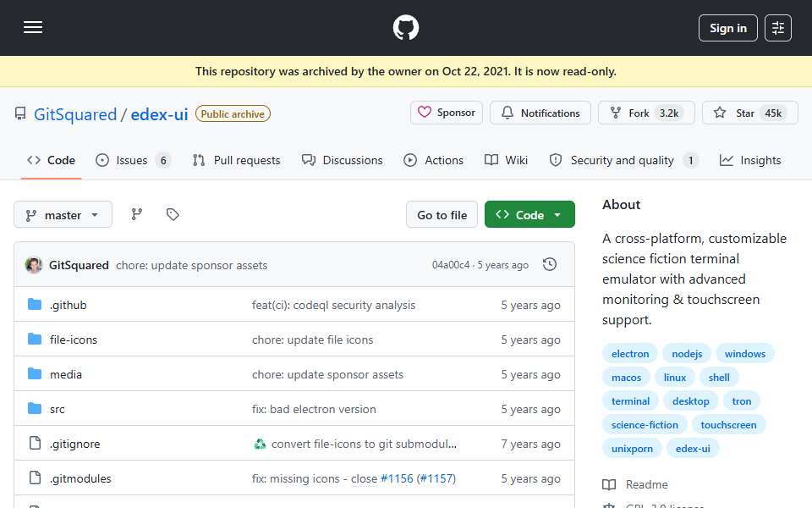This screenshot has width=812, height=508.
Task: Click the Sign in button
Action: [x=727, y=28]
